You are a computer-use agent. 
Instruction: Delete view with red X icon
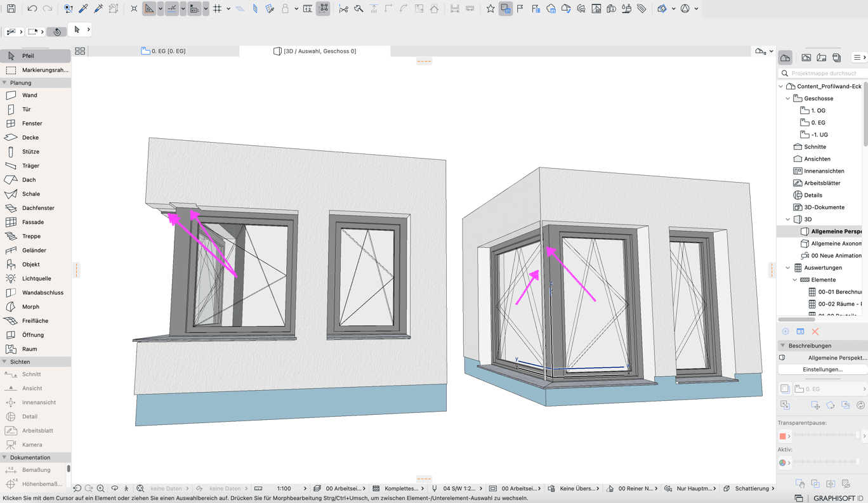(815, 331)
